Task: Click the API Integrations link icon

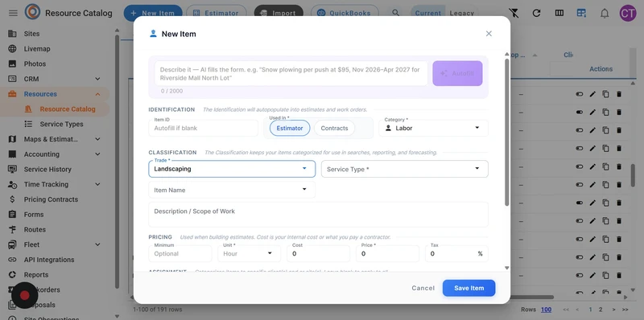Action: (12, 260)
